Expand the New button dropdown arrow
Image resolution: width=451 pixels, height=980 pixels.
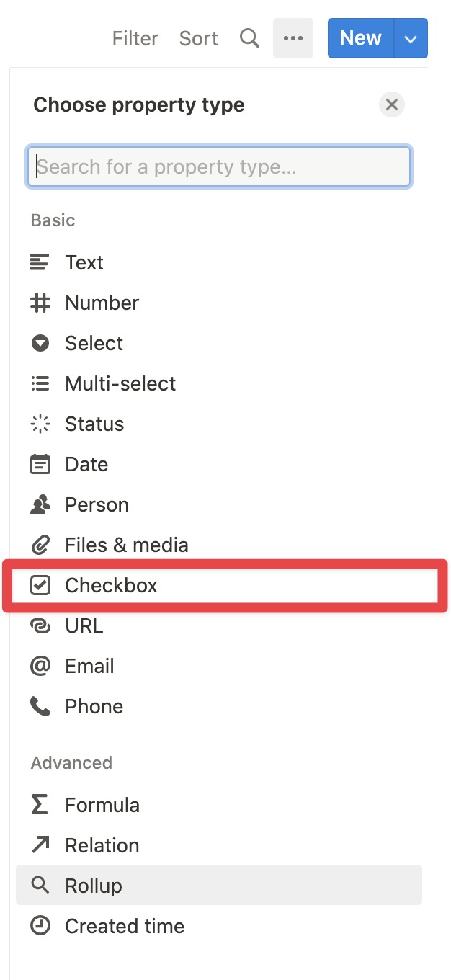pos(411,38)
